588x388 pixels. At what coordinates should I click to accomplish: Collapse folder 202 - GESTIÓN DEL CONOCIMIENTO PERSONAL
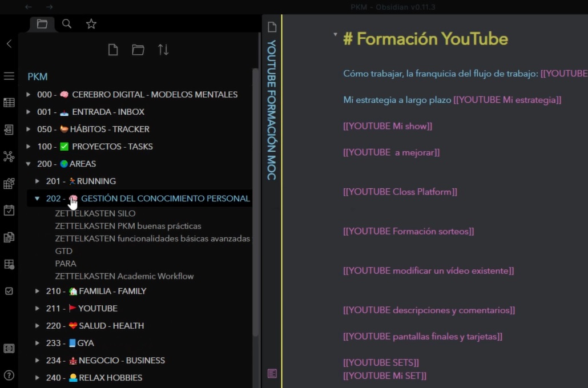tap(37, 199)
